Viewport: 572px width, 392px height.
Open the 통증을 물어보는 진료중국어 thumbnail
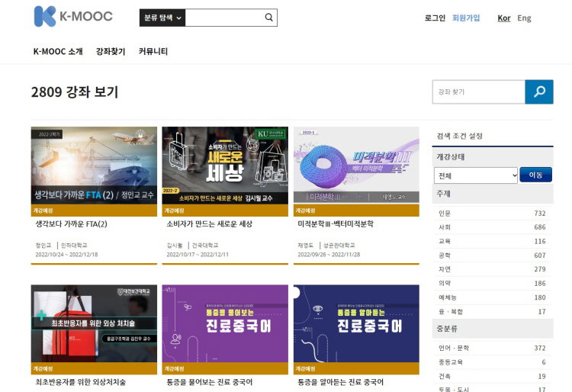point(225,323)
